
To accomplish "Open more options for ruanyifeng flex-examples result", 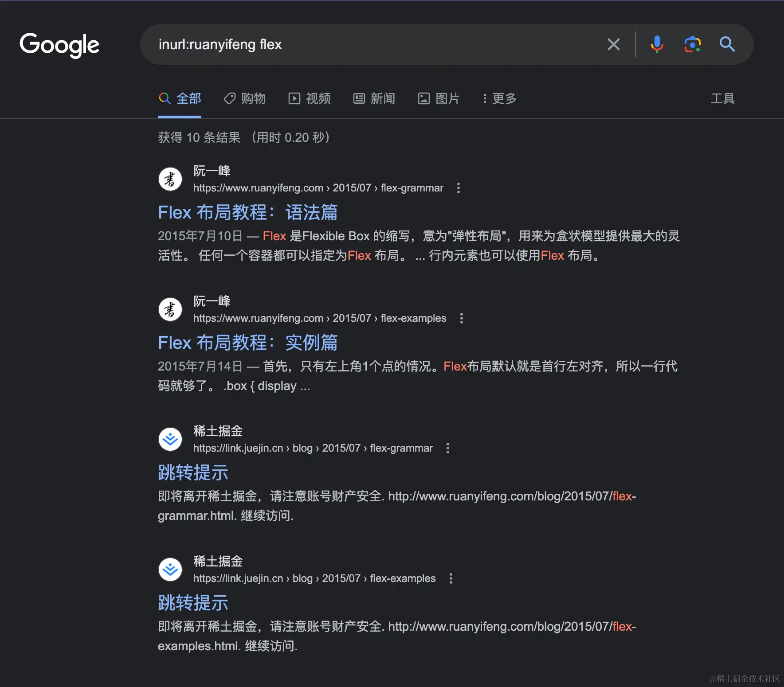I will coord(462,318).
